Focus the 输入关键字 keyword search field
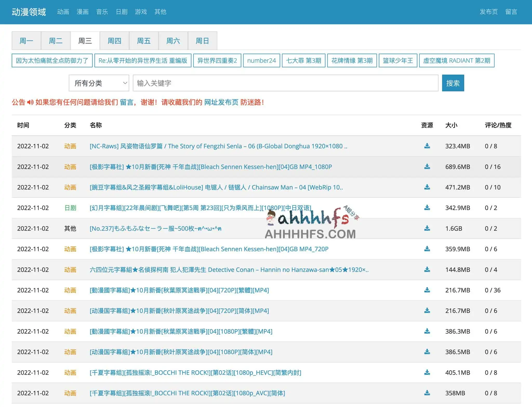 coord(285,83)
